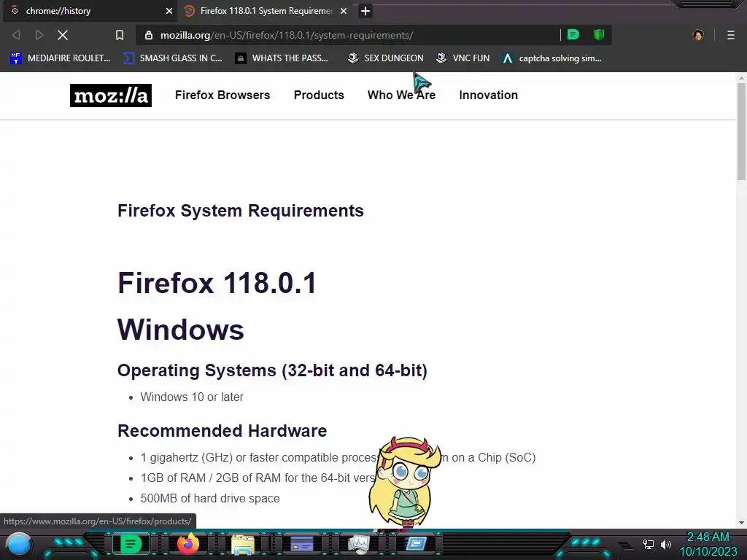This screenshot has height=560, width=747.
Task: Click scrollbar up arrow
Action: pos(741,77)
